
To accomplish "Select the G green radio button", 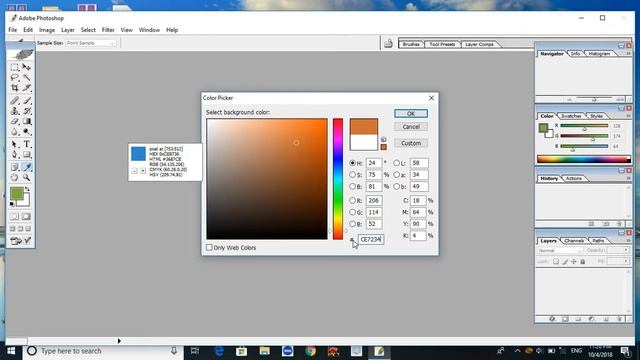I will (x=352, y=212).
